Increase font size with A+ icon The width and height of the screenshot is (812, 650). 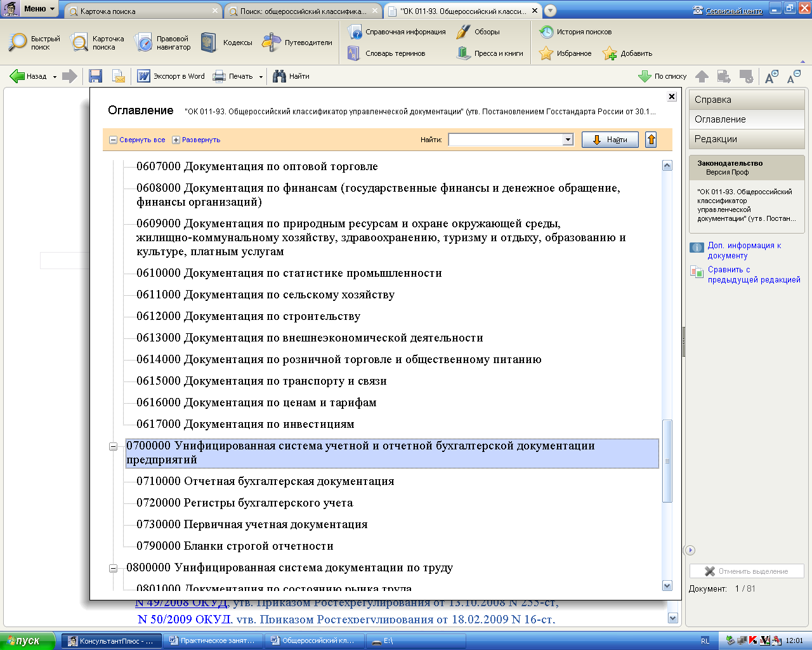tap(771, 77)
